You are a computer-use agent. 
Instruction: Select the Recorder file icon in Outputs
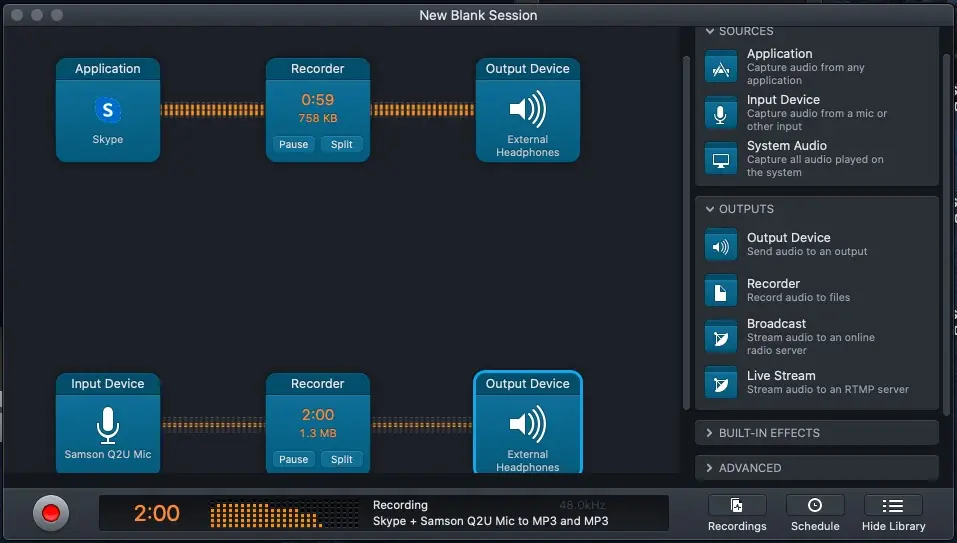click(720, 291)
